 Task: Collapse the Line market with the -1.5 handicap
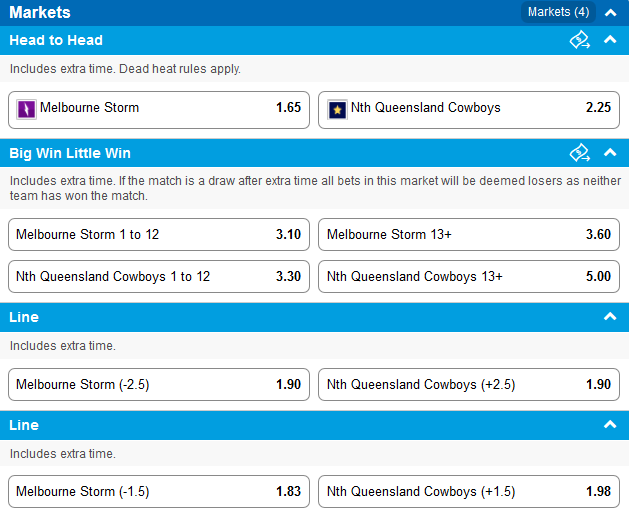[610, 425]
